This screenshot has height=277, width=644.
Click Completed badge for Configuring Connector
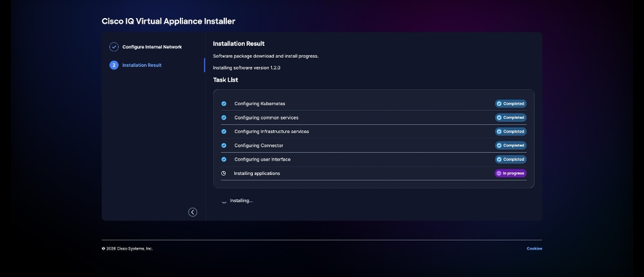[x=511, y=146]
